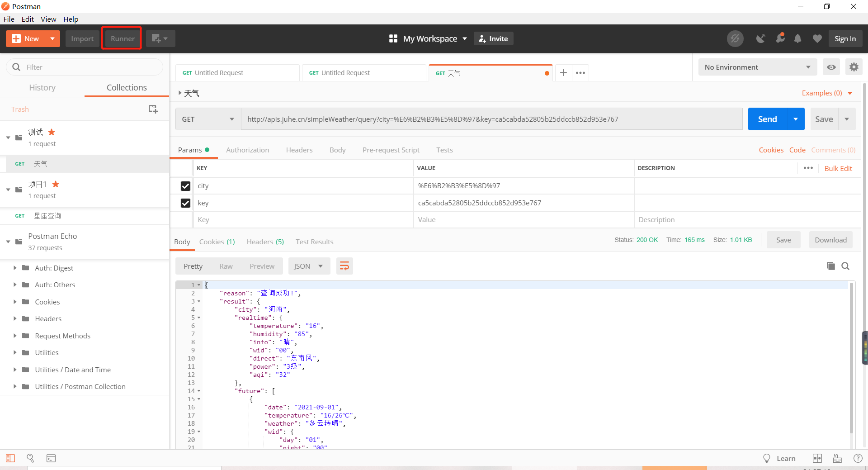Toggle the sidebar from the status bar
The height and width of the screenshot is (470, 868).
(10, 458)
